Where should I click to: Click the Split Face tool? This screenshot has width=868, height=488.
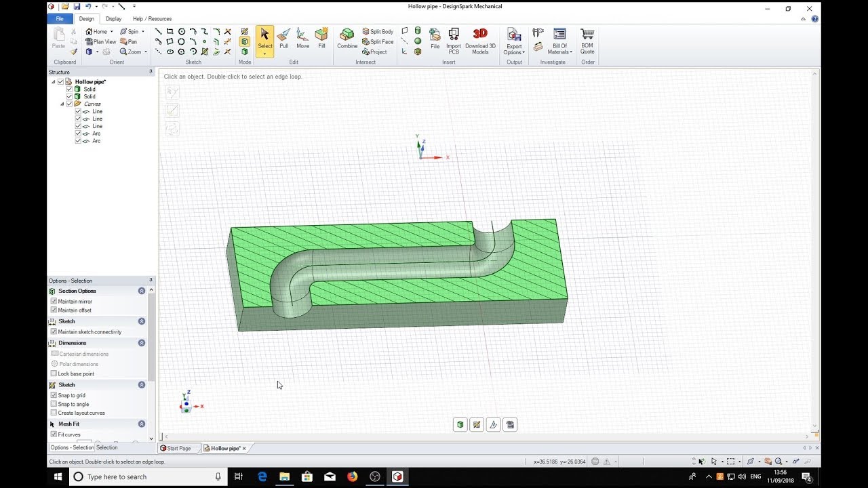[378, 42]
